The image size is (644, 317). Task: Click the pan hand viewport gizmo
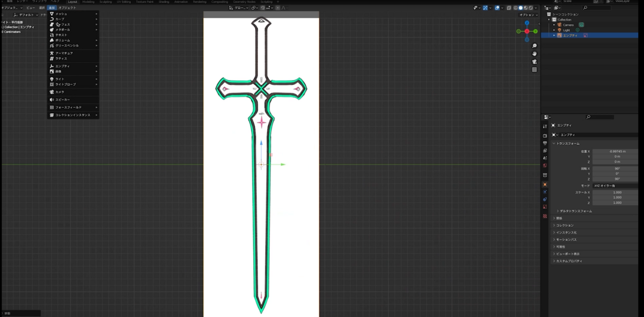pos(535,54)
